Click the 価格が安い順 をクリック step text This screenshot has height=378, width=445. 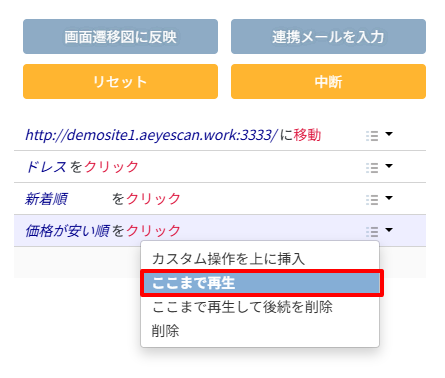[x=103, y=231]
